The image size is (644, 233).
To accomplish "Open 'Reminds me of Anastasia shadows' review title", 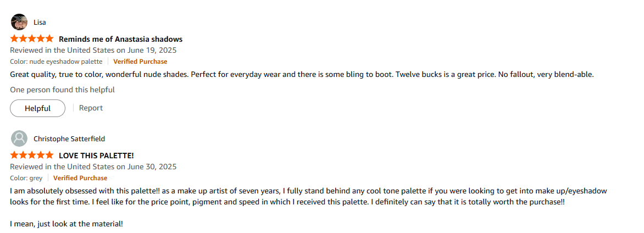I will (120, 39).
